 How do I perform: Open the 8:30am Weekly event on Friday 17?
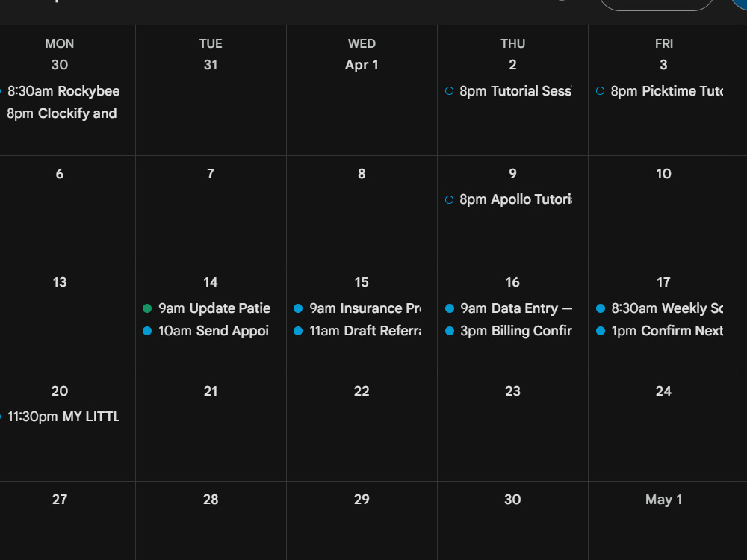click(660, 308)
